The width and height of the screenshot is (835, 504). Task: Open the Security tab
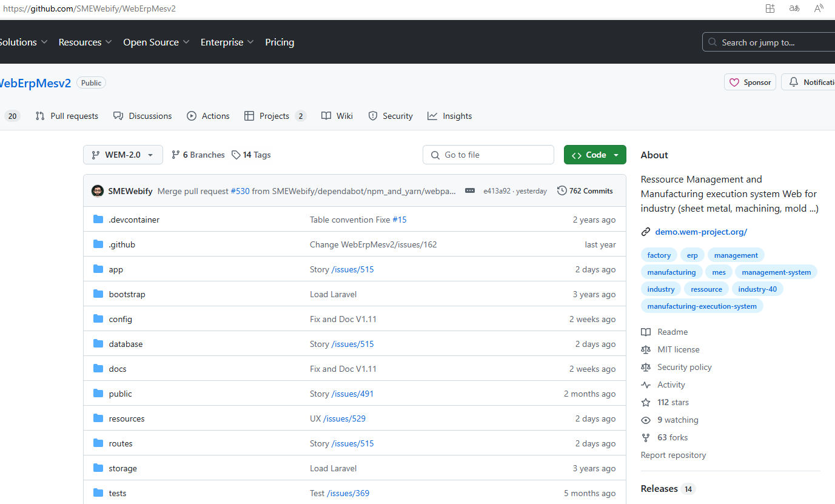coord(391,116)
